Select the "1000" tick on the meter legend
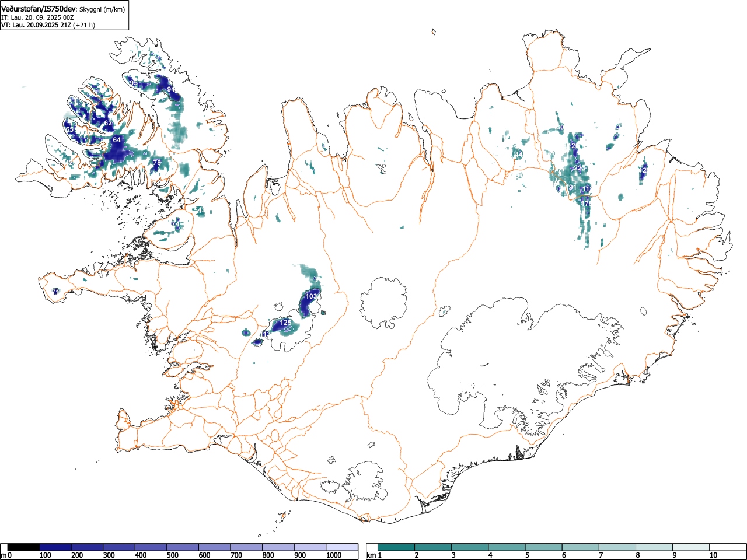 (x=333, y=555)
